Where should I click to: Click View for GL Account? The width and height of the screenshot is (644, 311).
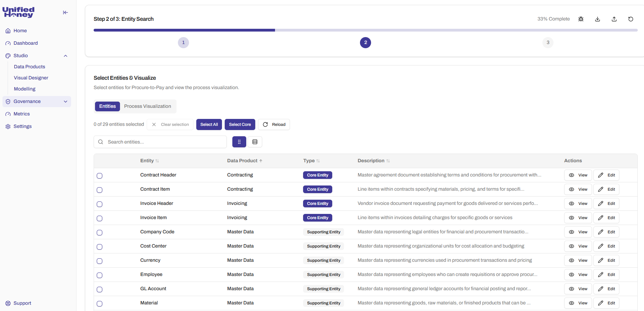tap(578, 289)
